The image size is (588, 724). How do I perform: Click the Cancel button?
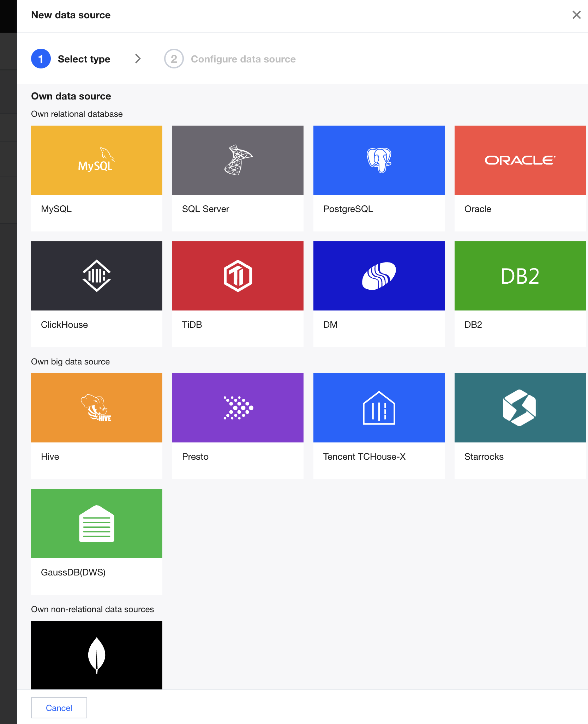(x=59, y=708)
